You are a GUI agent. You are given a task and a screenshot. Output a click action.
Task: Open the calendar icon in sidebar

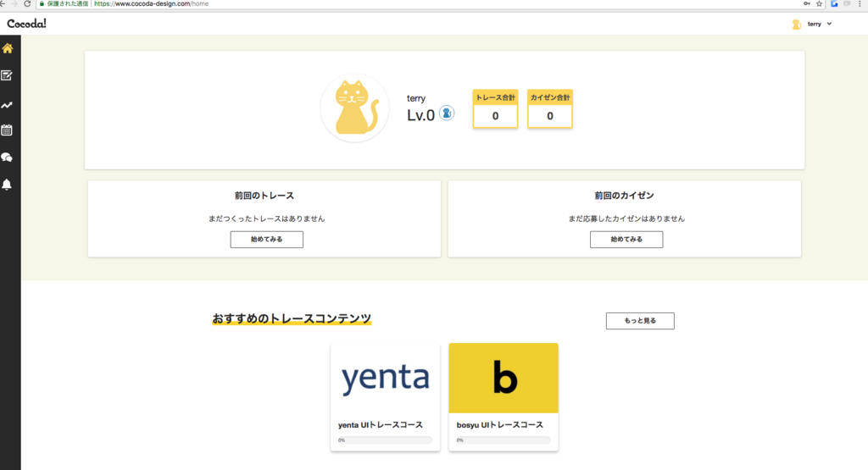(7, 130)
